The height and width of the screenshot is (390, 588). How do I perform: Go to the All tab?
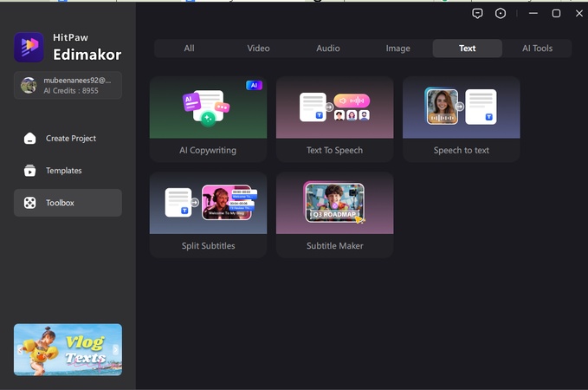(x=189, y=49)
